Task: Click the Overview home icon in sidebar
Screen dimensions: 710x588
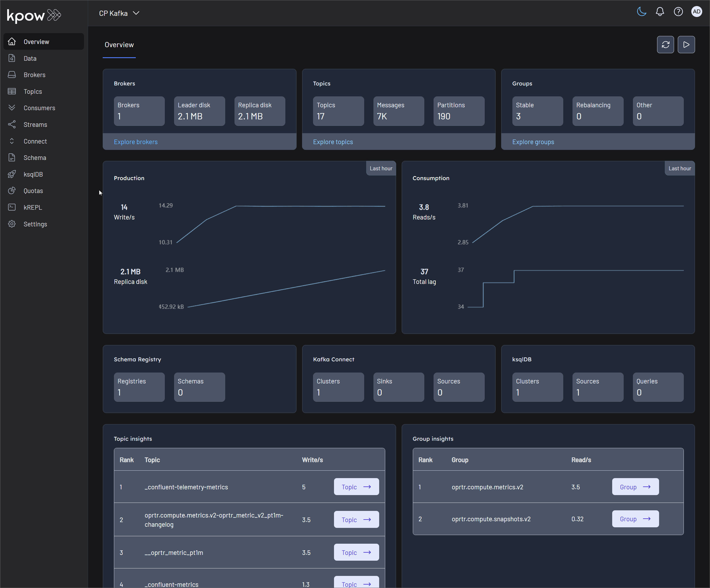Action: (x=12, y=42)
